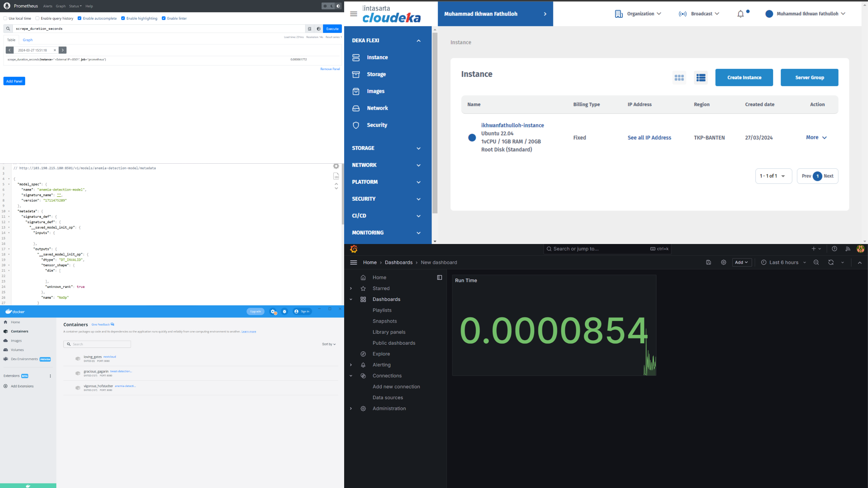868x488 pixels.
Task: Open Cloudeka hamburger menu
Action: [x=354, y=14]
